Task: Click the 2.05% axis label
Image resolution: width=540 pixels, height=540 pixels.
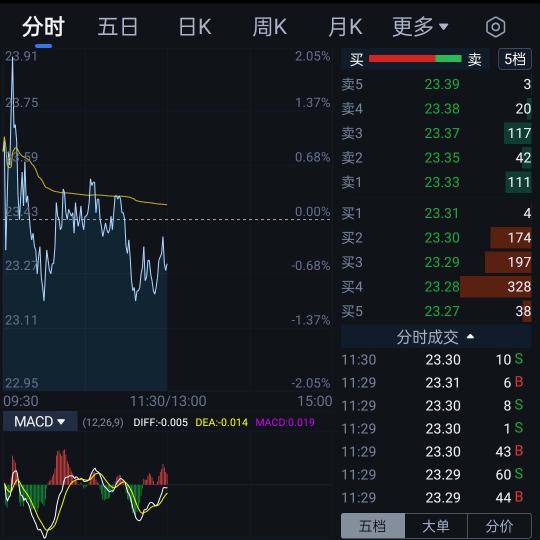Action: [x=312, y=56]
